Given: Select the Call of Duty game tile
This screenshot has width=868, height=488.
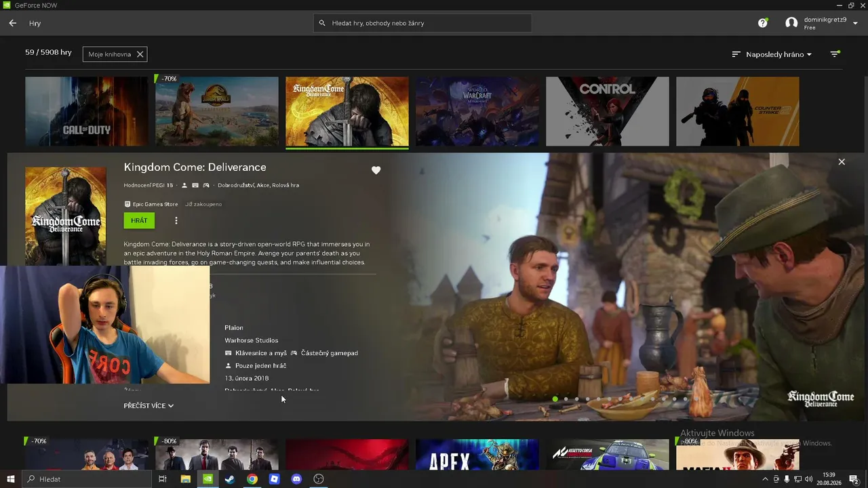Looking at the screenshot, I should coord(86,111).
